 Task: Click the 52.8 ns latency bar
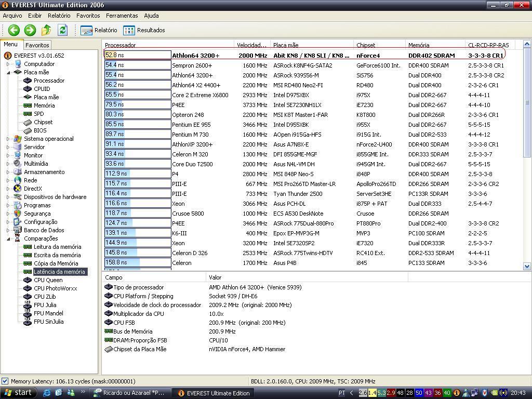pyautogui.click(x=138, y=55)
